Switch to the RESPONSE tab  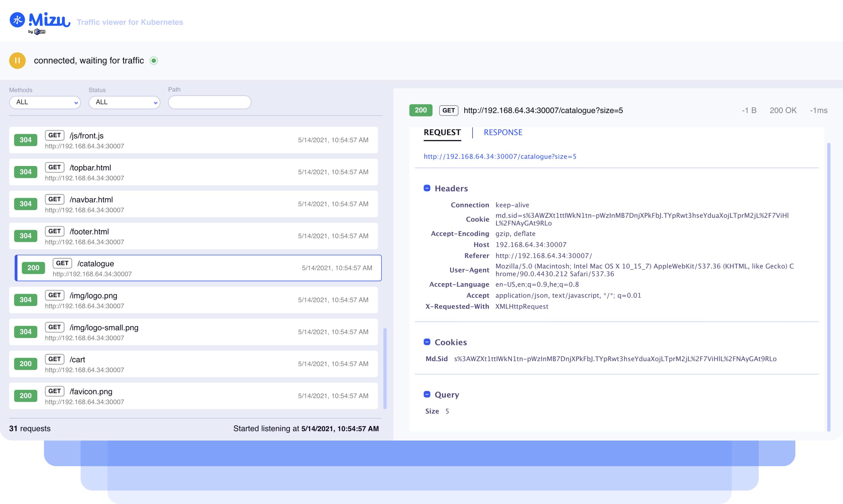click(503, 132)
